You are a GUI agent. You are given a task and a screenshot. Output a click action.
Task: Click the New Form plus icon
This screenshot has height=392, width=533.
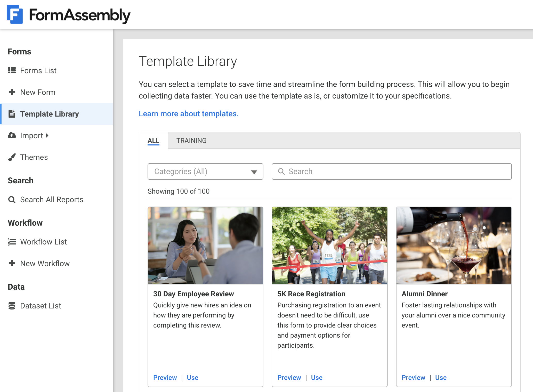tap(12, 92)
